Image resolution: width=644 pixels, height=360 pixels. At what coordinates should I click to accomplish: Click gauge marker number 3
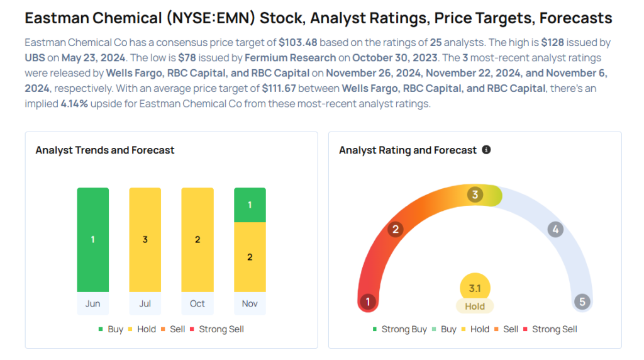click(475, 194)
